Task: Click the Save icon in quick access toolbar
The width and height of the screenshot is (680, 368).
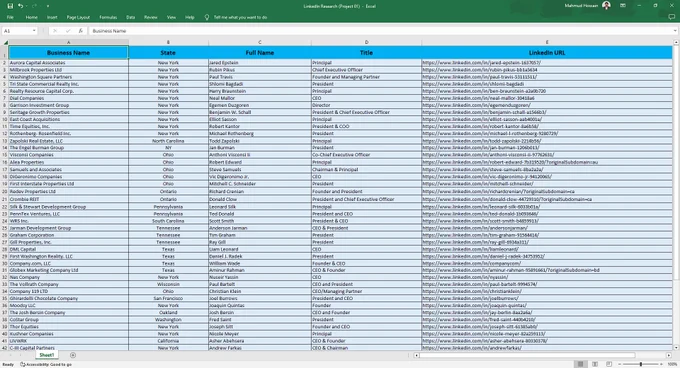Action: [10, 6]
